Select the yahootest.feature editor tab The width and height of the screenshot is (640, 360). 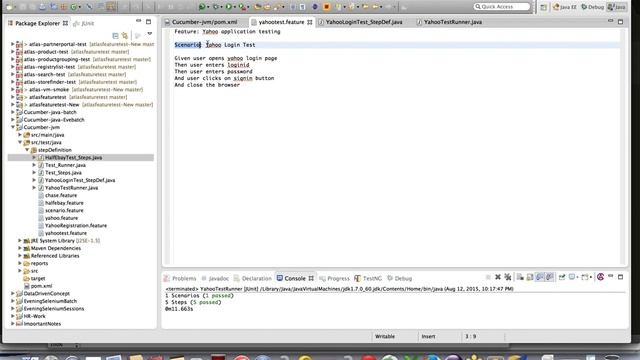[281, 22]
